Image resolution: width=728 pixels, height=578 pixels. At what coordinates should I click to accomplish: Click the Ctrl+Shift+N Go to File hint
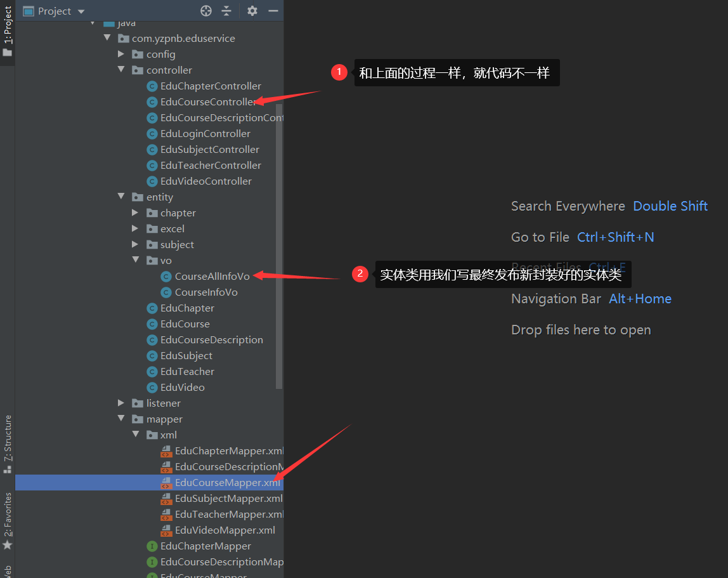click(x=615, y=237)
